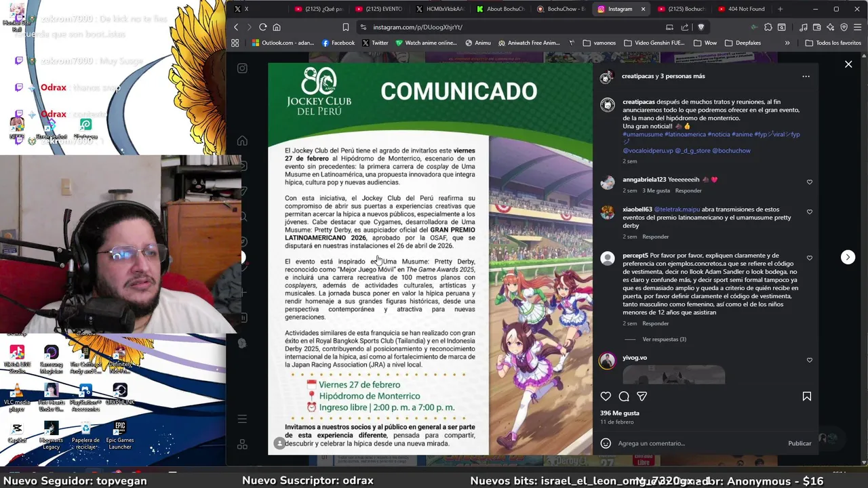Open the Facebook bookmark

338,43
